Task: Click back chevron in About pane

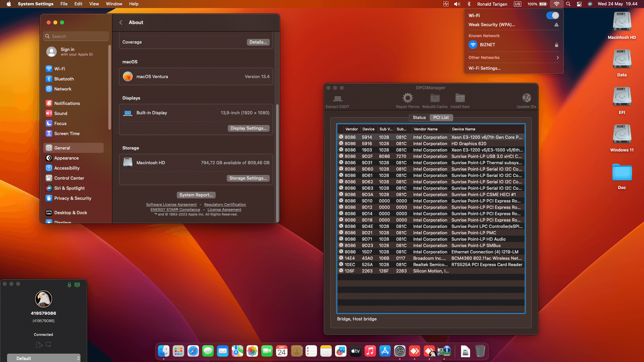Action: click(x=121, y=22)
